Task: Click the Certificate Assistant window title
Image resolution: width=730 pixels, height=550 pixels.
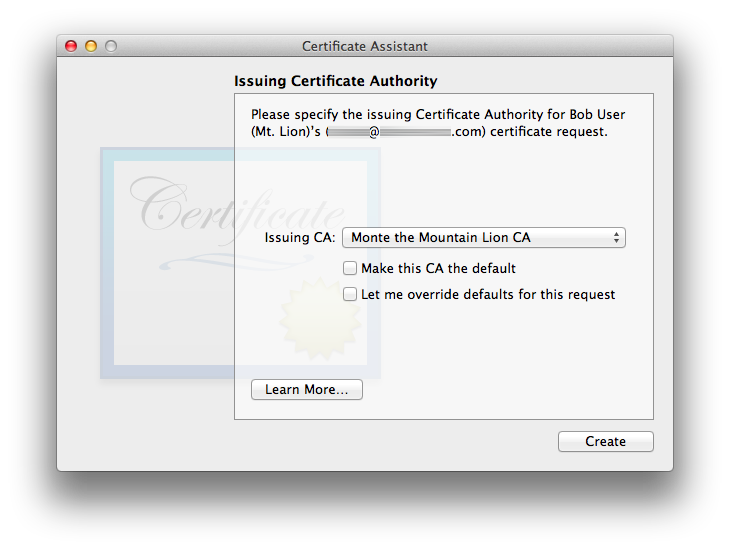Action: (x=364, y=46)
